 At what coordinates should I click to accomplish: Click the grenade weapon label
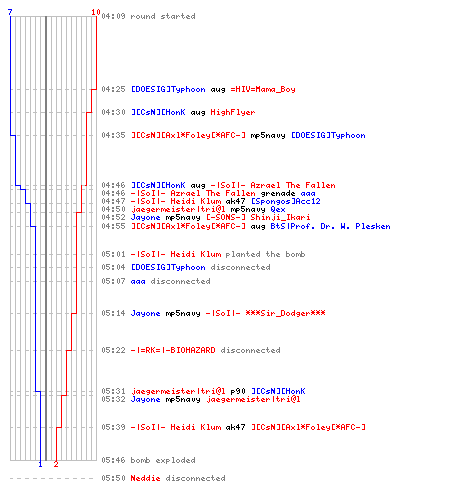[278, 193]
